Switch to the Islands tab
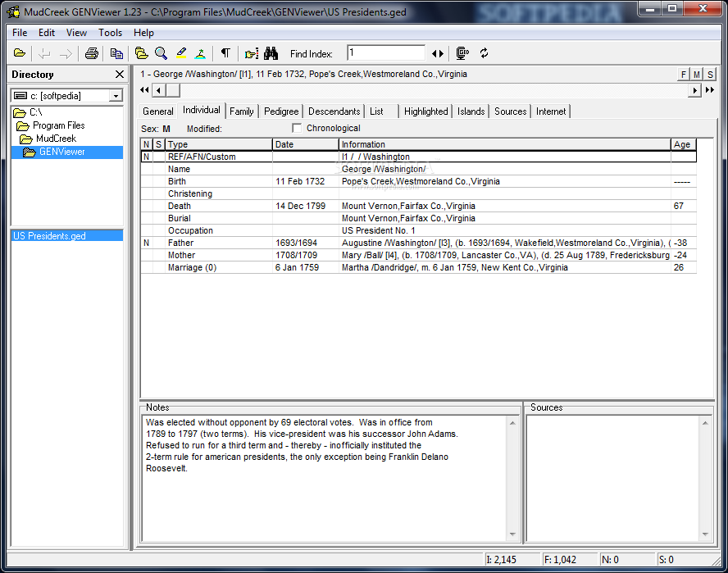Viewport: 728px width, 573px height. coord(471,111)
